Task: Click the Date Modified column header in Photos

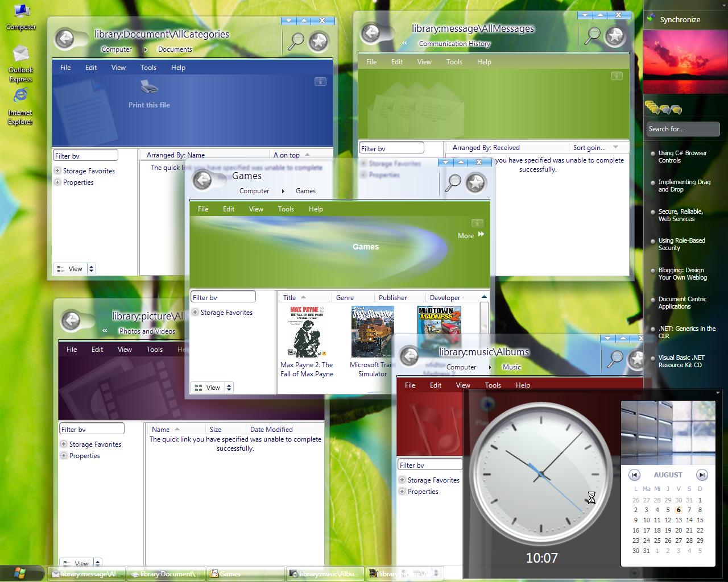Action: [x=271, y=429]
